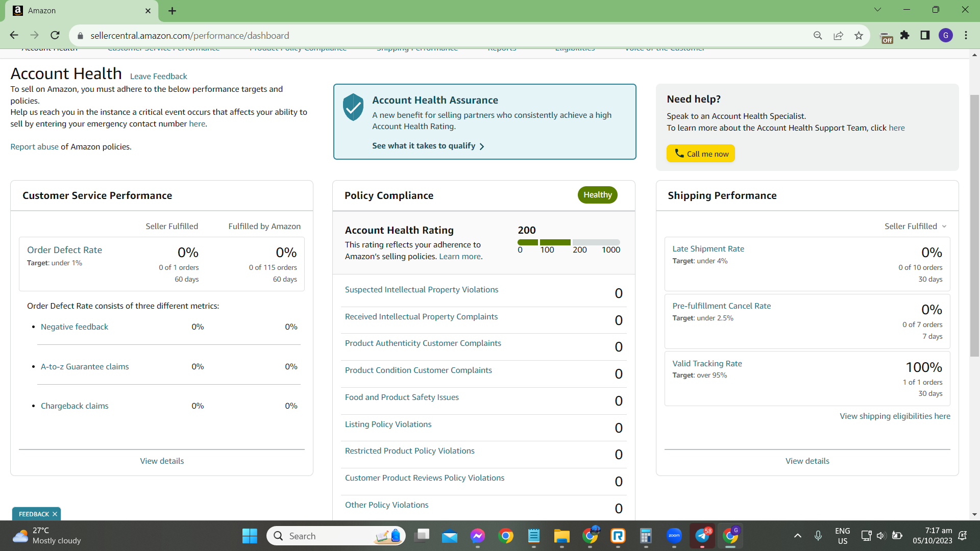Expand See what it takes to qualify
Screen dimensions: 980x551
click(428, 146)
